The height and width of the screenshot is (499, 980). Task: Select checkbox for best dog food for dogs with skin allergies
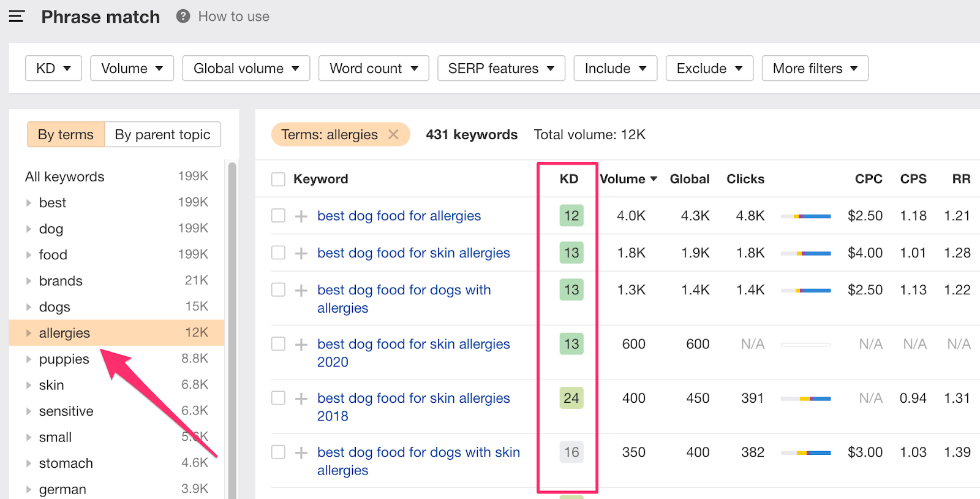click(x=279, y=452)
